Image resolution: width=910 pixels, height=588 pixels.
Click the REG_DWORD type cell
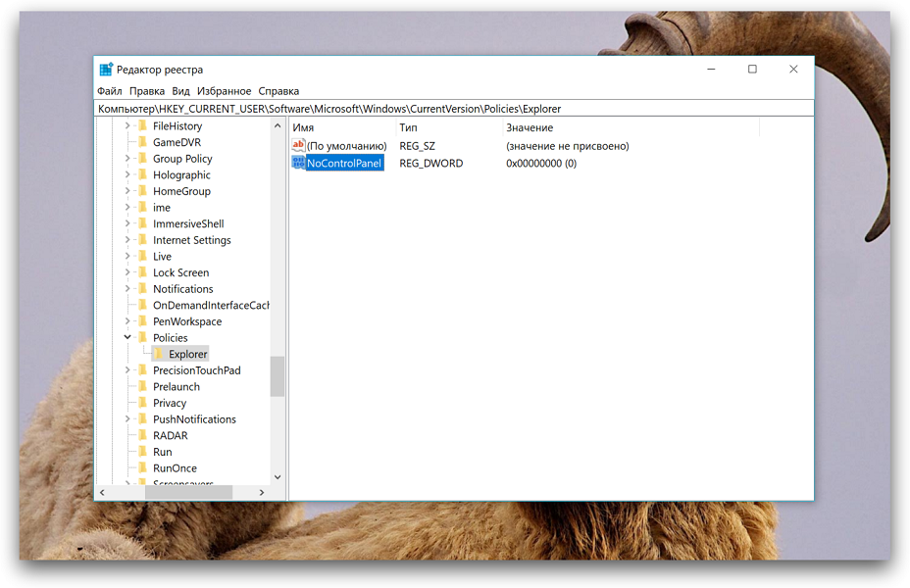(x=431, y=163)
